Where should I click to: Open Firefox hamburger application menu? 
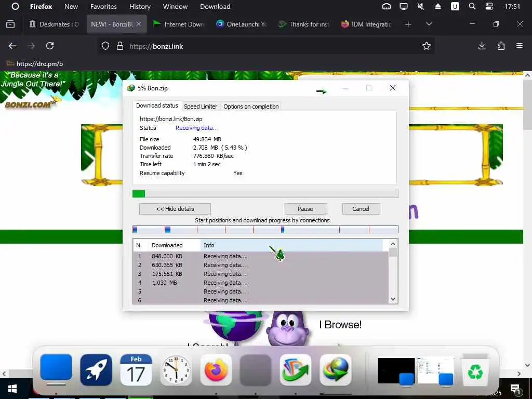520,46
